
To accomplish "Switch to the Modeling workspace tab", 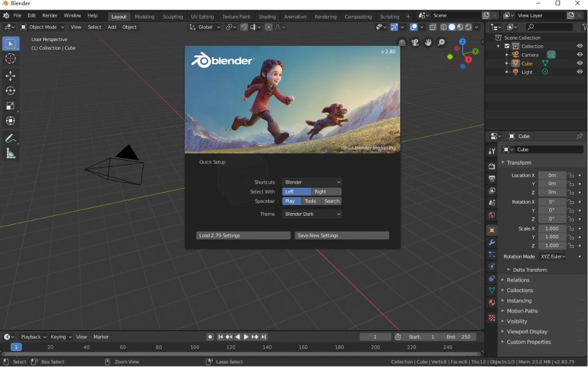I will (x=145, y=16).
